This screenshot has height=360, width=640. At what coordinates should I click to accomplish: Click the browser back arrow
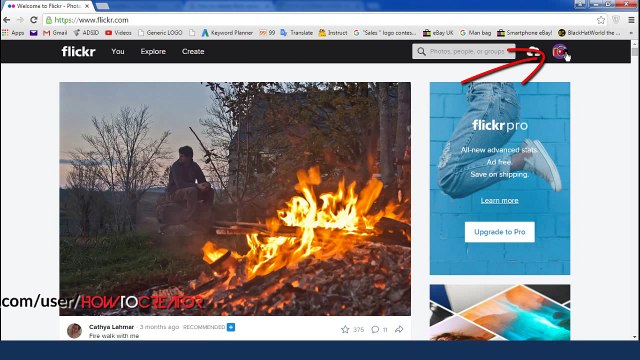[x=7, y=20]
